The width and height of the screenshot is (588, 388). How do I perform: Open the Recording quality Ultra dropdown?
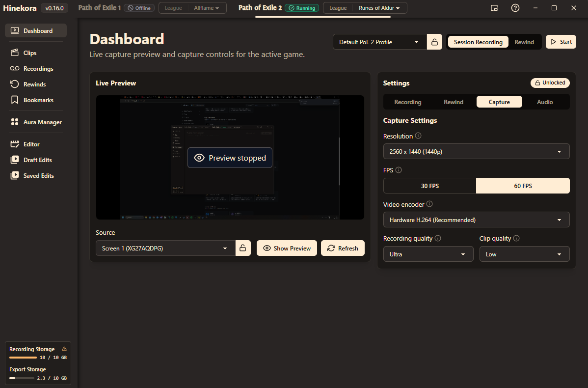point(428,254)
